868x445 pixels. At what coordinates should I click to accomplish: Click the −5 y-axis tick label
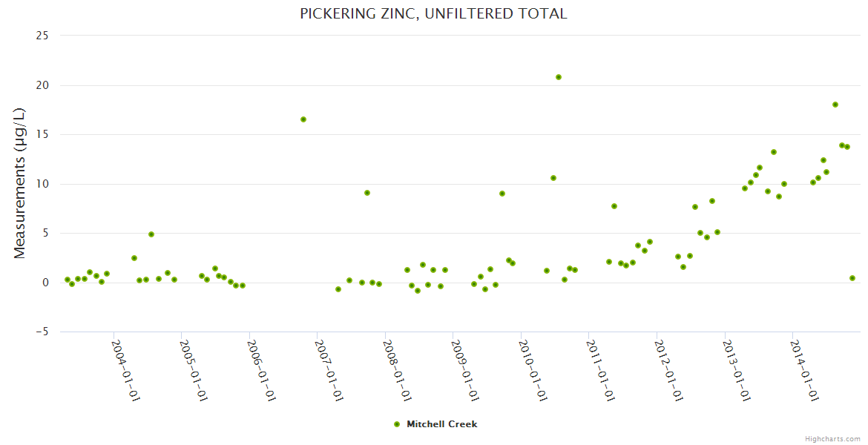coord(41,332)
